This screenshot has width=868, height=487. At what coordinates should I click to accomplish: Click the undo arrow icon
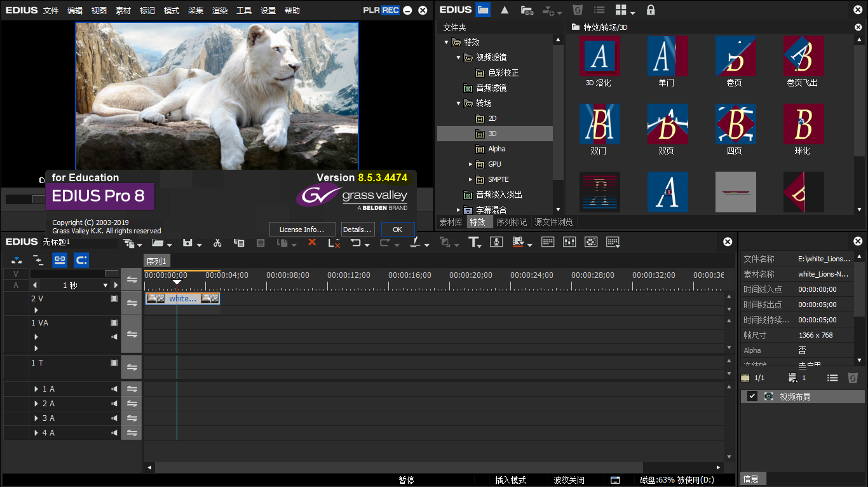(x=356, y=242)
